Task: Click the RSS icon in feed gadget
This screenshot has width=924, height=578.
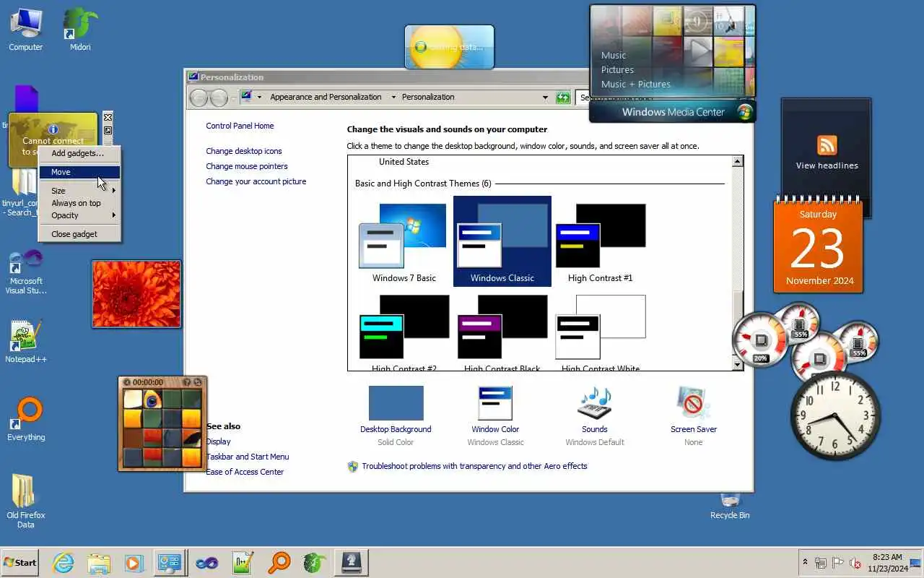Action: [827, 145]
